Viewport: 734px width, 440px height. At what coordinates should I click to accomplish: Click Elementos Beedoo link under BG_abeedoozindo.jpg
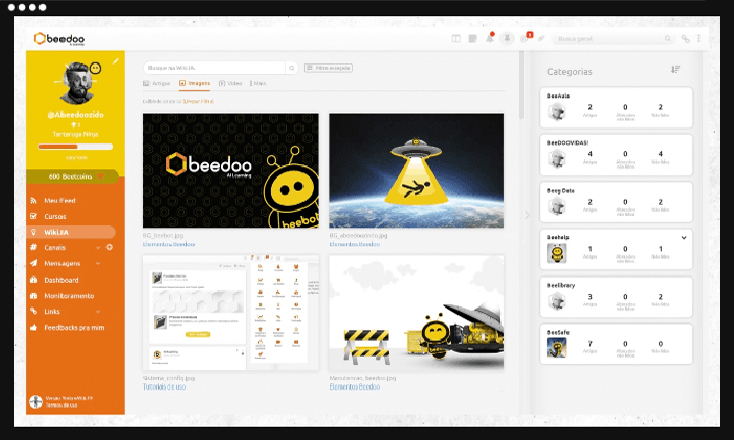354,244
